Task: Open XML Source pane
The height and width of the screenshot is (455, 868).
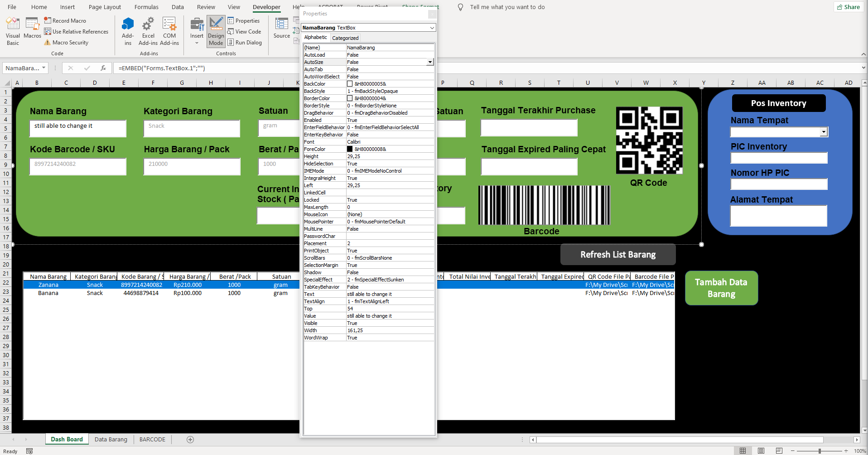Action: pyautogui.click(x=282, y=28)
